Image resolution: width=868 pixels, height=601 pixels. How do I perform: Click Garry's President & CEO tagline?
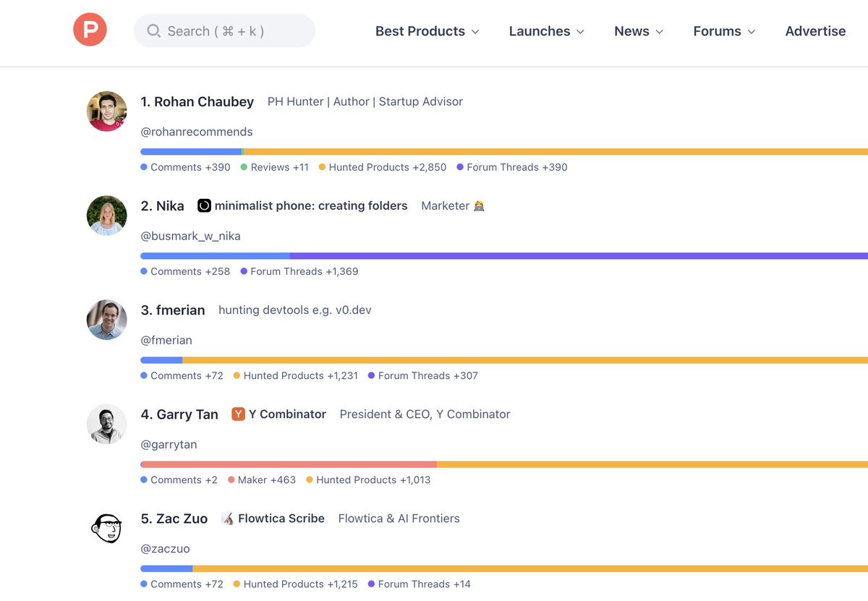point(425,414)
